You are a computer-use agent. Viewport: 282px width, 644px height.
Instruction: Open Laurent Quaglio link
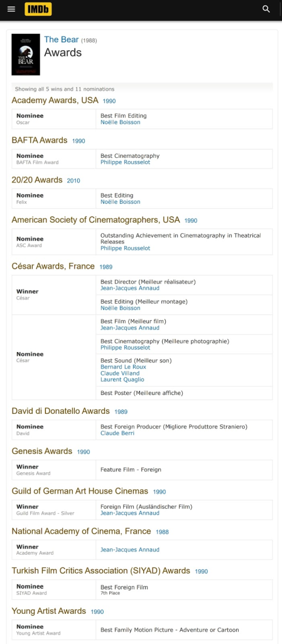coord(122,379)
